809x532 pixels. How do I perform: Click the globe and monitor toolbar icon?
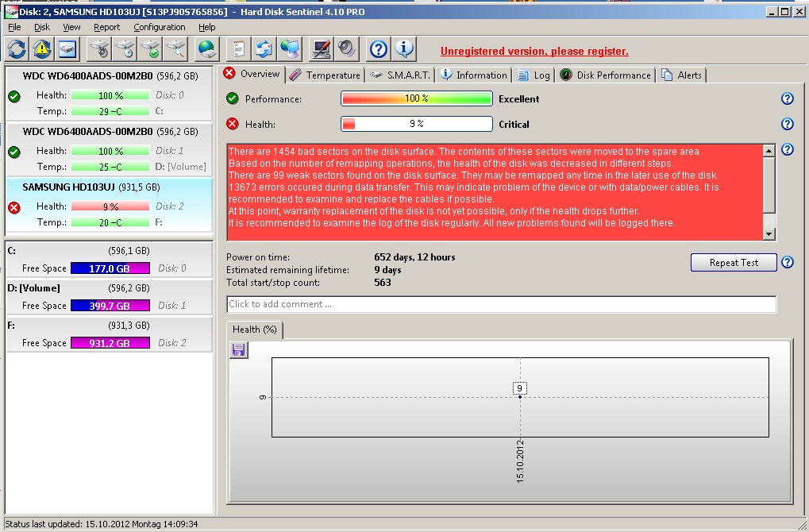[290, 49]
